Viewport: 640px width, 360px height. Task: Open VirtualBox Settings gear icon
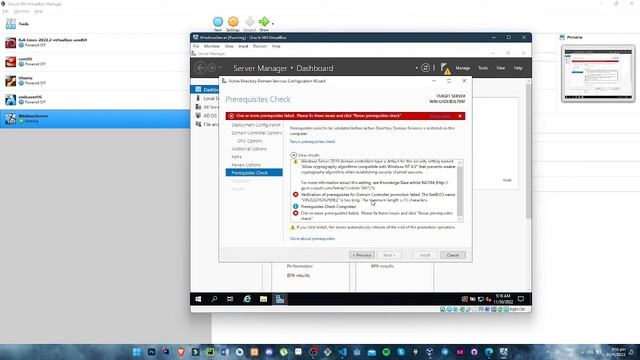(233, 22)
